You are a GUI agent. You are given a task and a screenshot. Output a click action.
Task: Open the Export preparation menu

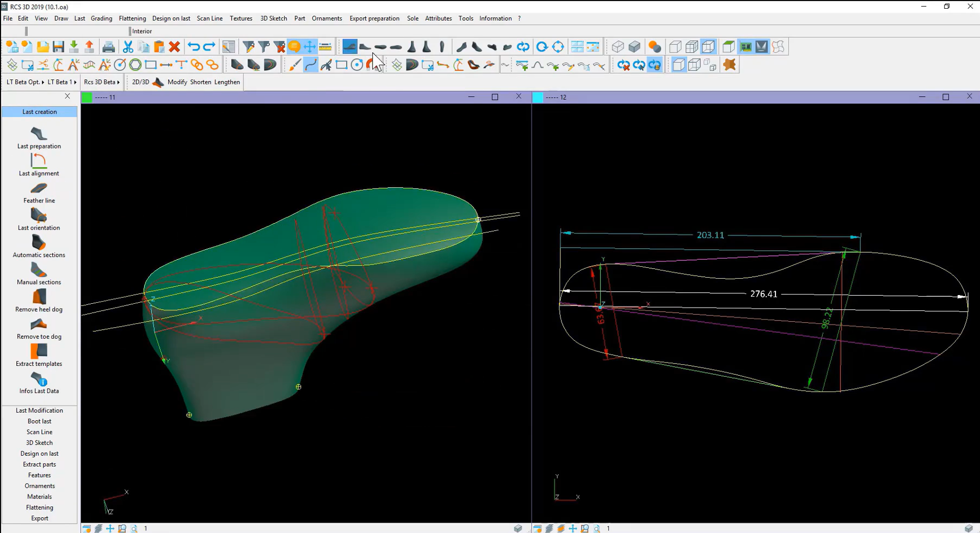(374, 18)
